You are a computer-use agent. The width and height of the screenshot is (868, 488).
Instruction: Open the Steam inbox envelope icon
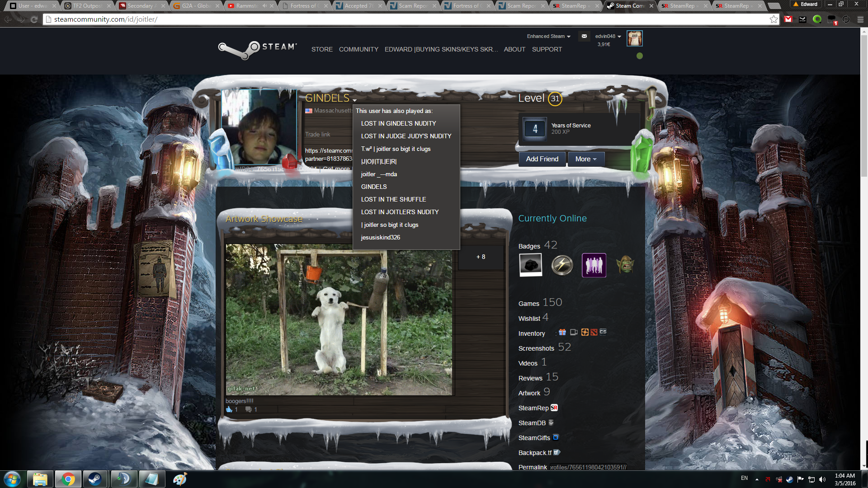click(584, 36)
